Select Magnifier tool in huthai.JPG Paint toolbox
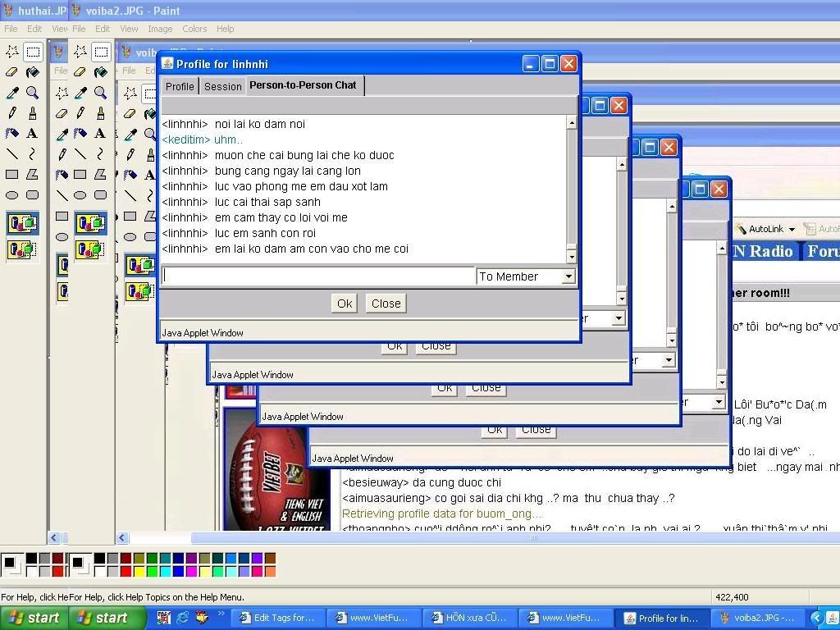 (33, 92)
